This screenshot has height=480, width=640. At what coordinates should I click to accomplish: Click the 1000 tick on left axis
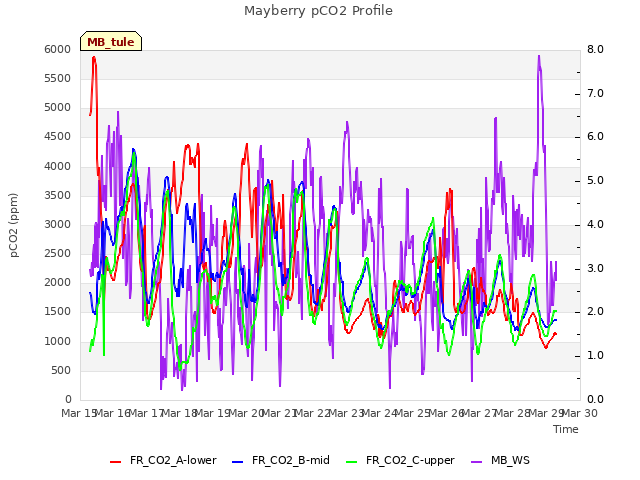[x=58, y=341]
